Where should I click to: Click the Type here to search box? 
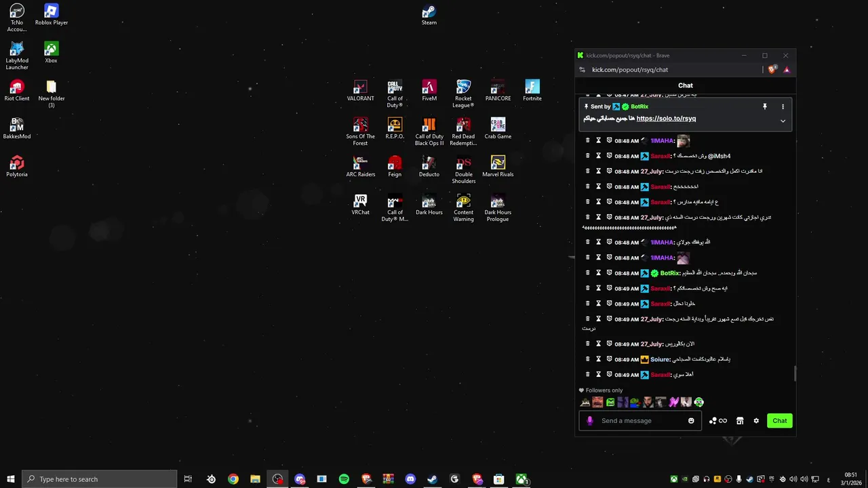point(100,479)
